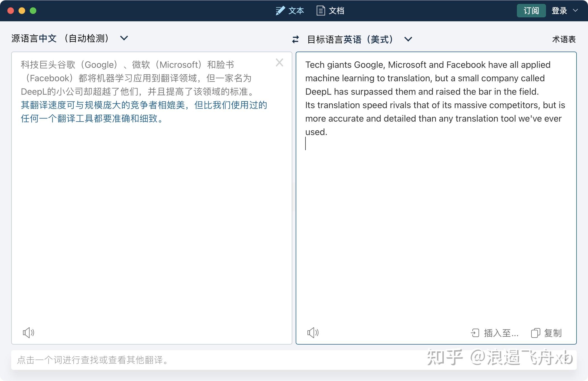Click the pencil text mode icon
This screenshot has height=381, width=588.
pos(280,11)
